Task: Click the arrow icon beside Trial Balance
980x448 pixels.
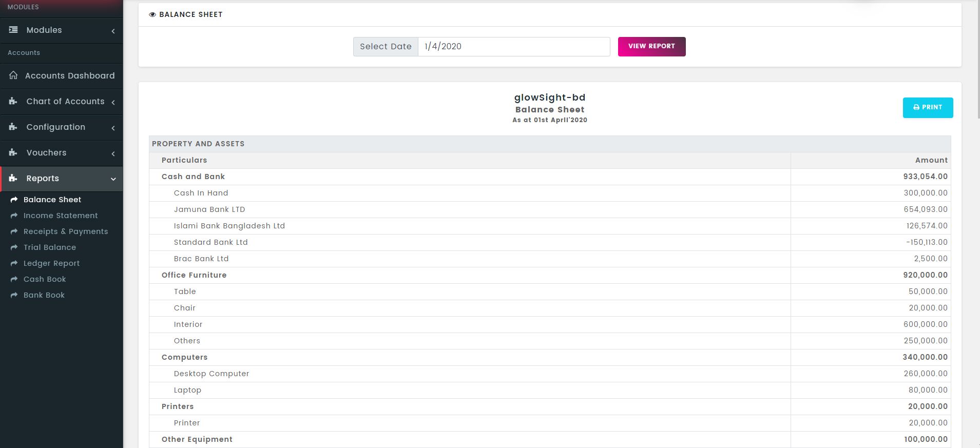Action: [x=14, y=247]
